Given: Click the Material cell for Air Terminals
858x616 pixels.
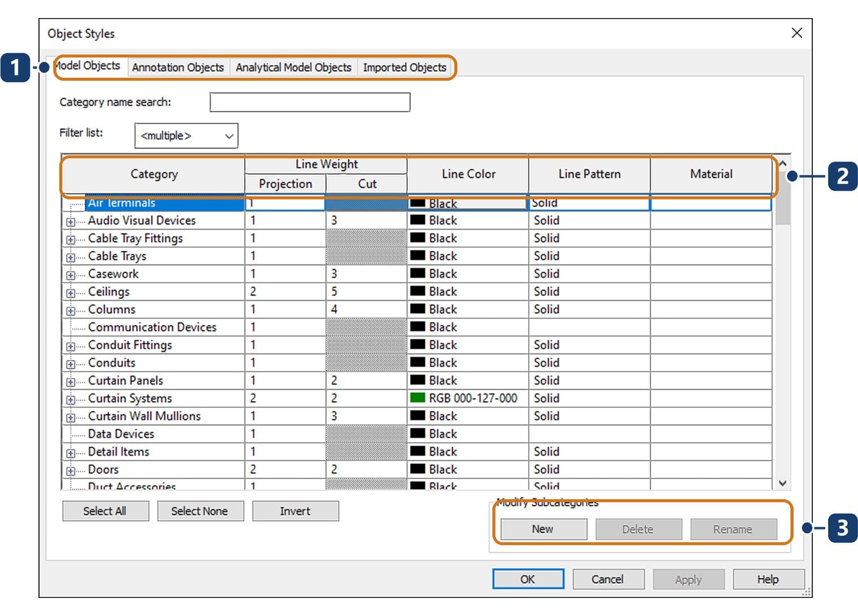Looking at the screenshot, I should [711, 204].
